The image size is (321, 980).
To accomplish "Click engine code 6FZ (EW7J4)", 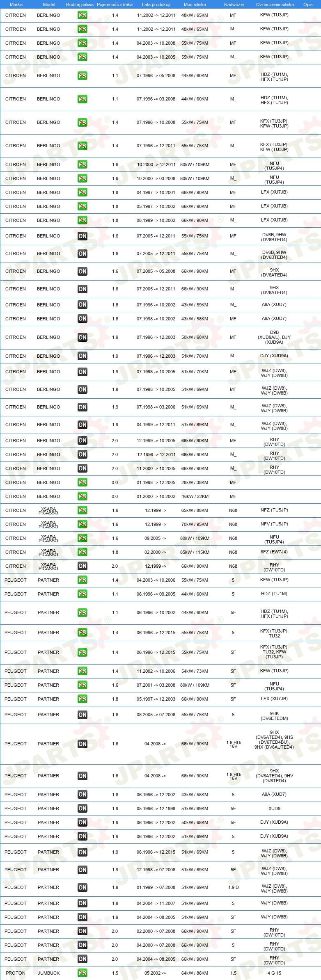I will tap(274, 552).
